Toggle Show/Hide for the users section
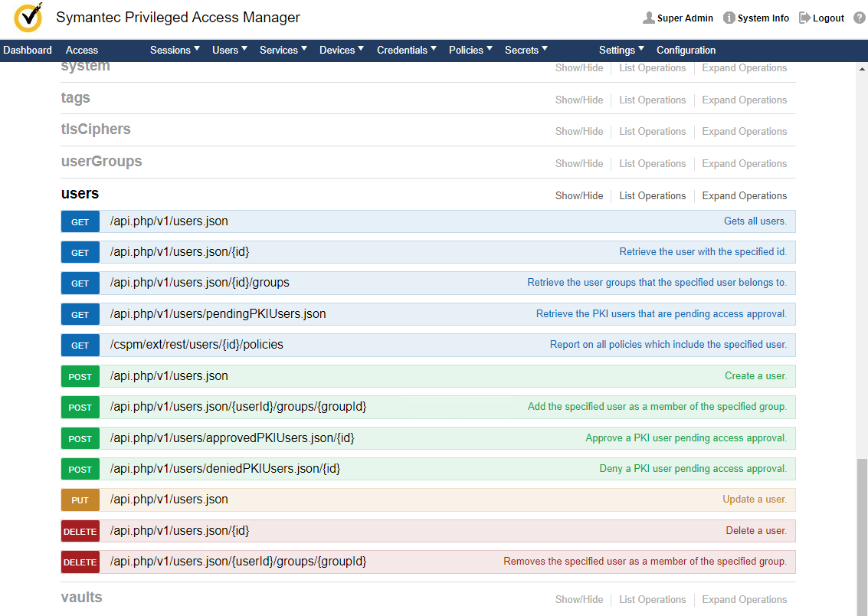This screenshot has width=868, height=616. [x=579, y=195]
